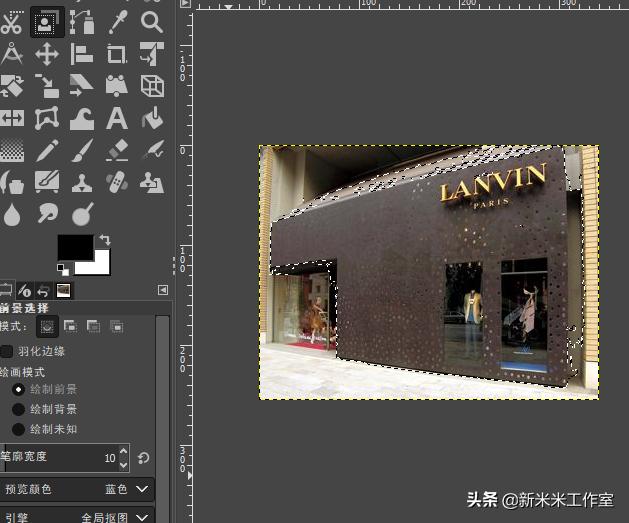The image size is (629, 523).
Task: Switch to the Tool Options tab
Action: [x=6, y=290]
